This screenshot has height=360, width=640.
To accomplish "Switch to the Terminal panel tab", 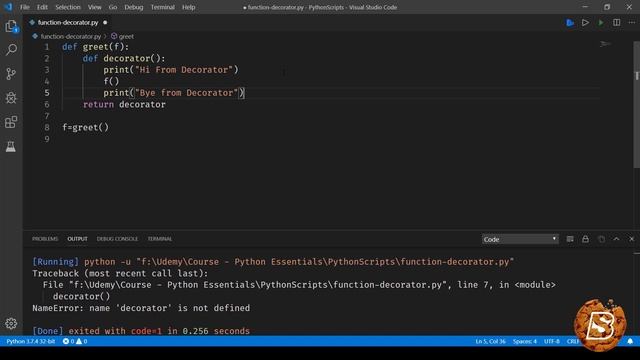I will tap(160, 239).
